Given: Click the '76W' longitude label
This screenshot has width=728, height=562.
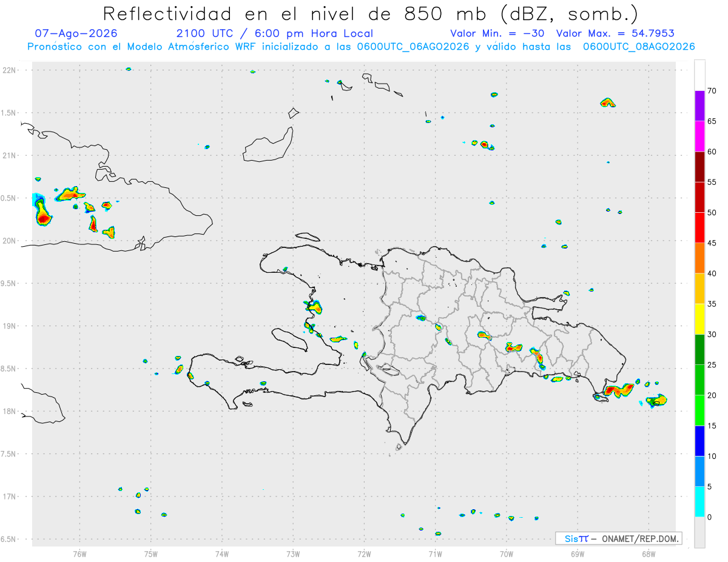Looking at the screenshot, I should click(79, 554).
